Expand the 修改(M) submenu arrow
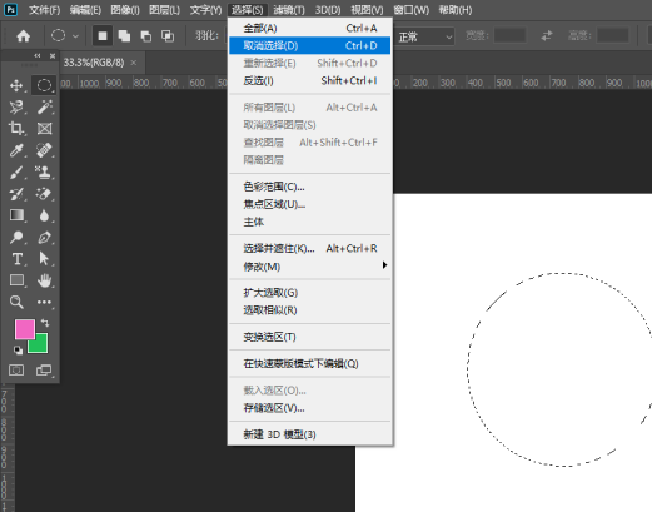Screen dimensions: 652x513 [x=384, y=266]
